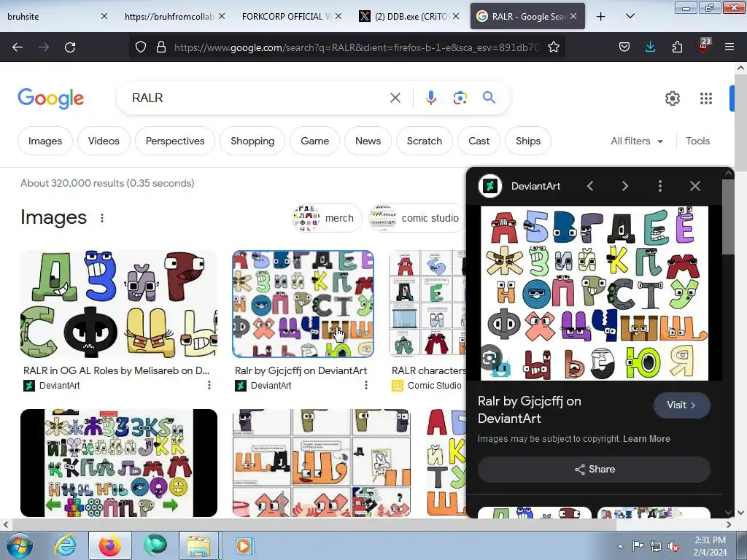
Task: Launch Internet Explorer from taskbar
Action: coord(65,545)
